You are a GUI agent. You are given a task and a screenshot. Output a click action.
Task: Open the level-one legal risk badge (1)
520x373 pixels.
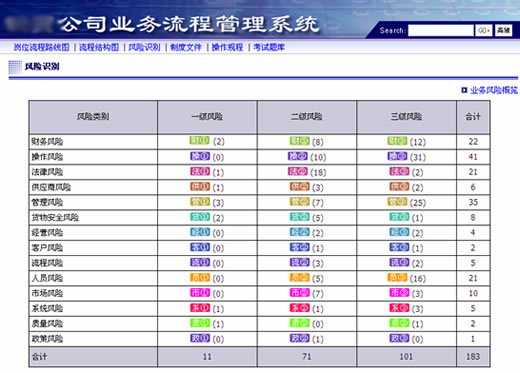(x=200, y=171)
